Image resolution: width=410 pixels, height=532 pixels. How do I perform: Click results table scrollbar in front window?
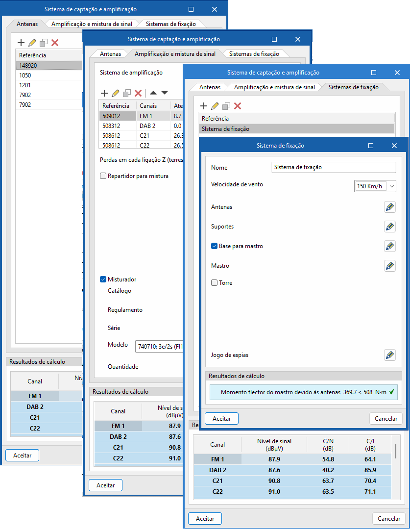click(396, 451)
